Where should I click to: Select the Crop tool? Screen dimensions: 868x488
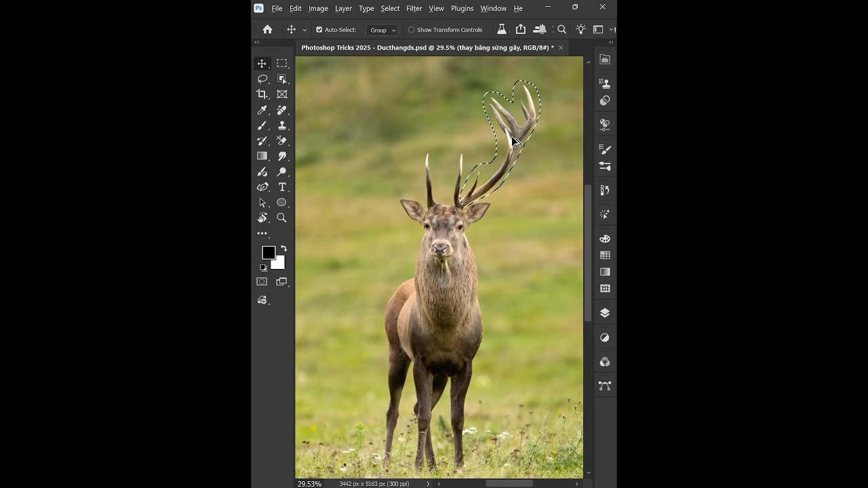[x=262, y=94]
